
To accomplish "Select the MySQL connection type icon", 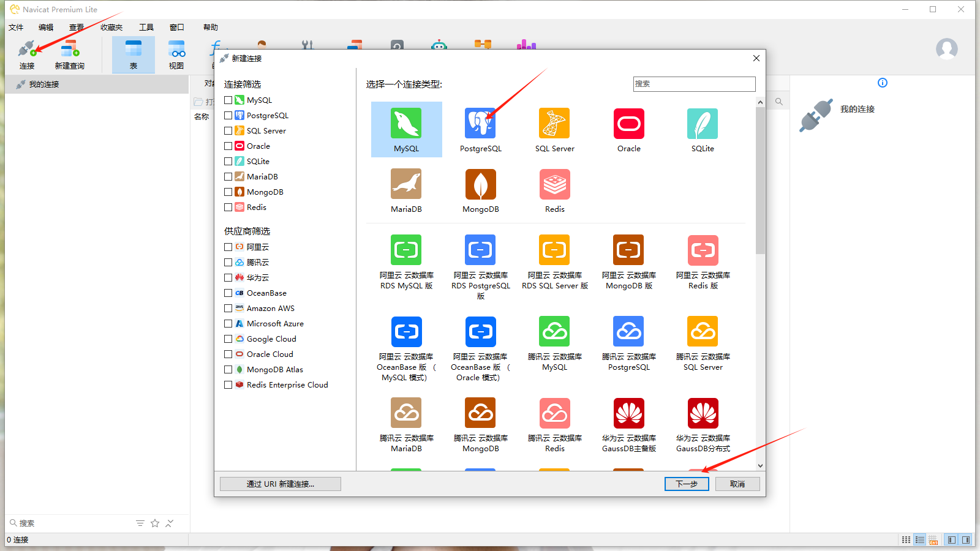I will point(406,123).
